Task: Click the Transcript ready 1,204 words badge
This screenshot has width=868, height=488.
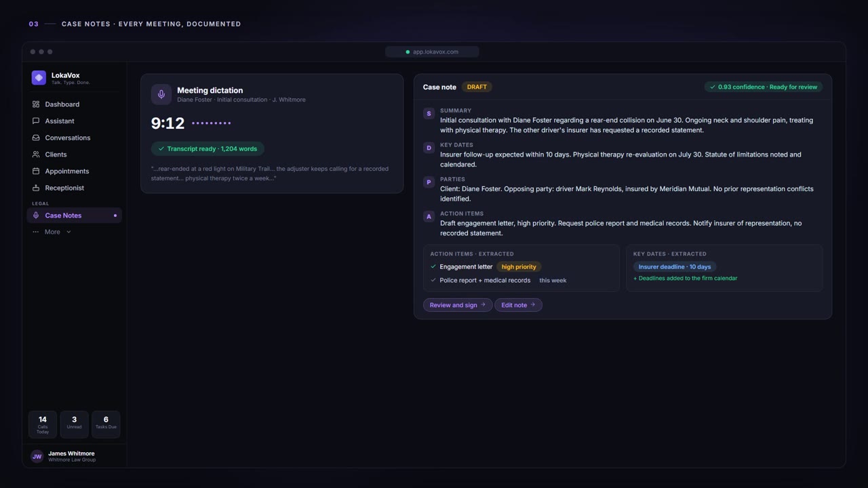Action: click(x=208, y=148)
